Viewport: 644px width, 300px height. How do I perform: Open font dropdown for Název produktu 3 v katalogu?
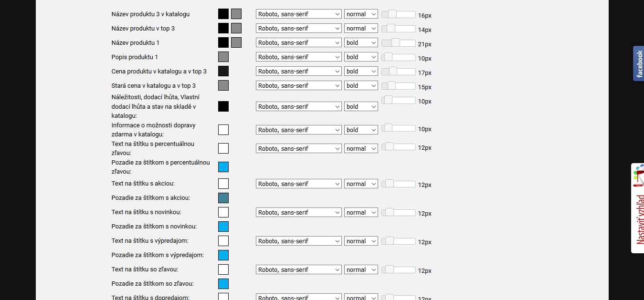pos(299,14)
